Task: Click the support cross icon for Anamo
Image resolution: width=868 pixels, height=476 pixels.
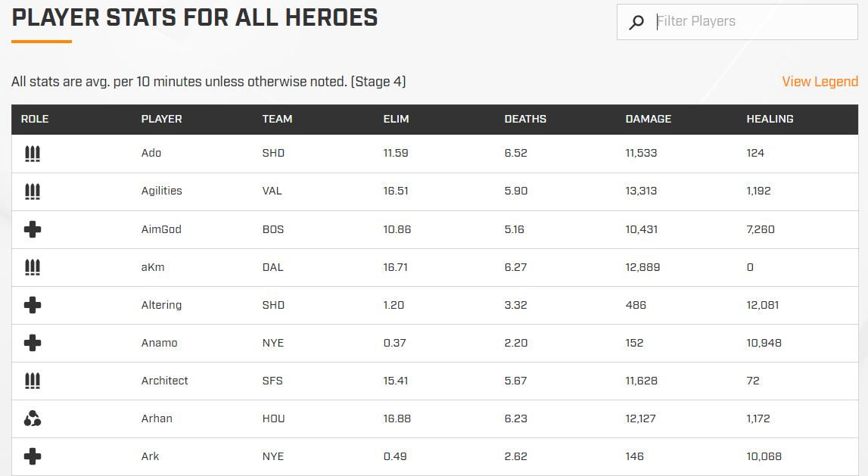Action: (x=33, y=343)
